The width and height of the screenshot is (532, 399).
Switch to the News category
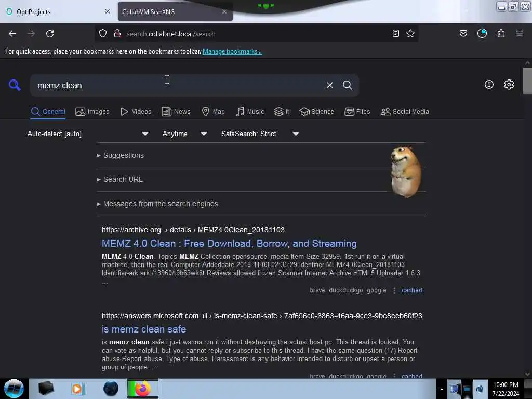(176, 111)
